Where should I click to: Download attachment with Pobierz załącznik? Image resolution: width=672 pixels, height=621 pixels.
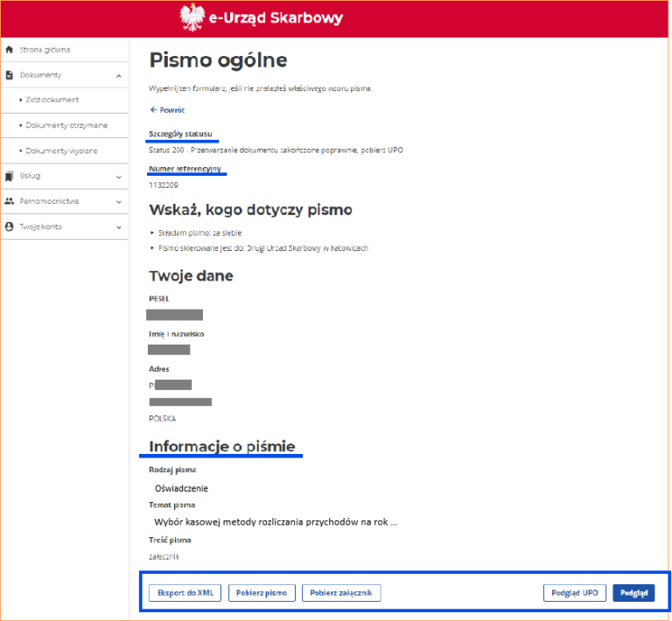pyautogui.click(x=341, y=593)
